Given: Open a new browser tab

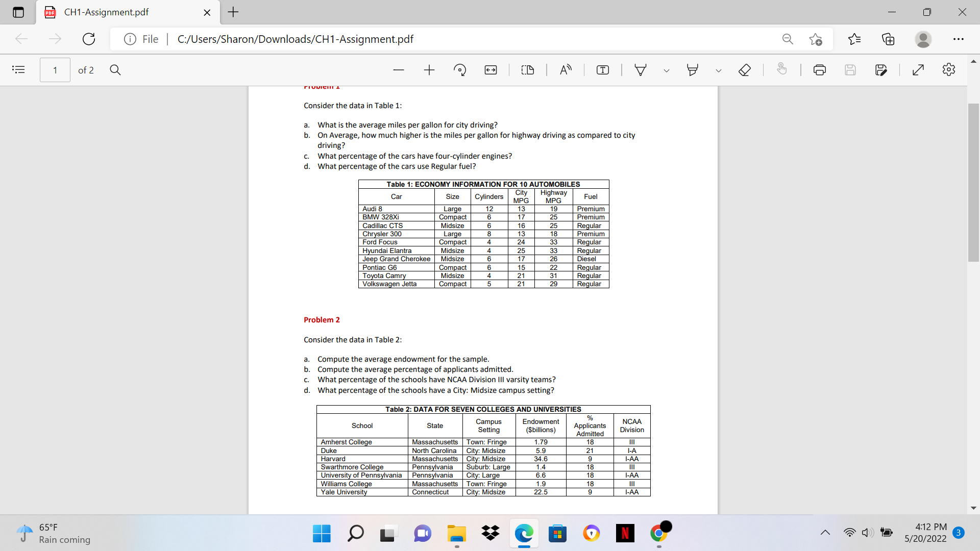Looking at the screenshot, I should click(233, 12).
